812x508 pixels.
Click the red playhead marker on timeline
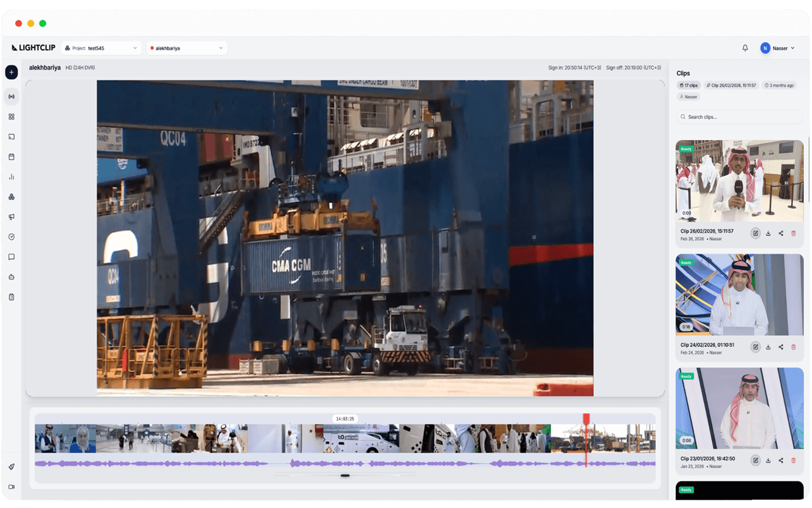586,419
